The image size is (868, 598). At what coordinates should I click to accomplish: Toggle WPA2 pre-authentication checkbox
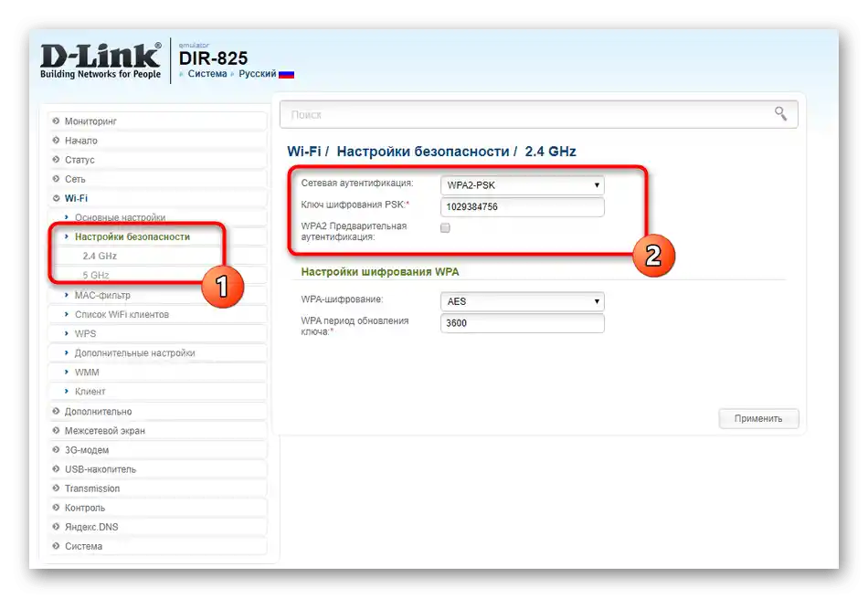point(445,227)
